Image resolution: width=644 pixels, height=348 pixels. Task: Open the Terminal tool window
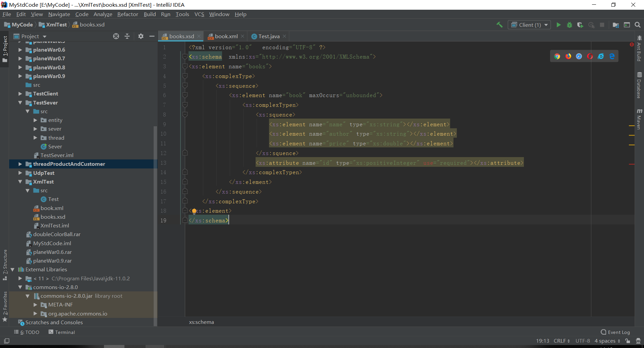click(62, 332)
